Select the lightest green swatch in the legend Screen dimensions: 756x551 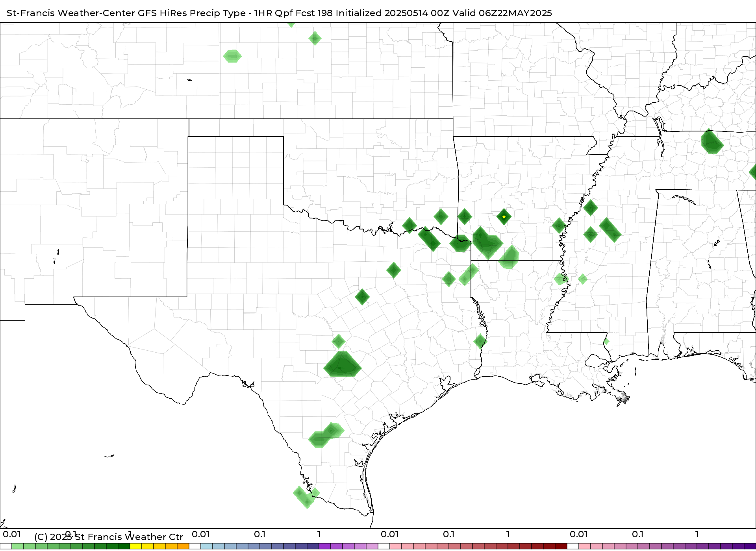18,546
